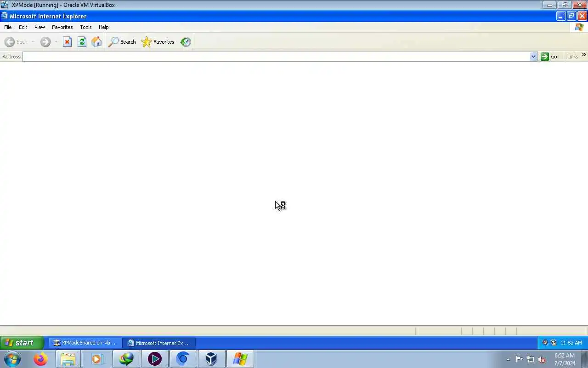Open the Back history dropdown arrow
The height and width of the screenshot is (368, 588).
coord(33,42)
